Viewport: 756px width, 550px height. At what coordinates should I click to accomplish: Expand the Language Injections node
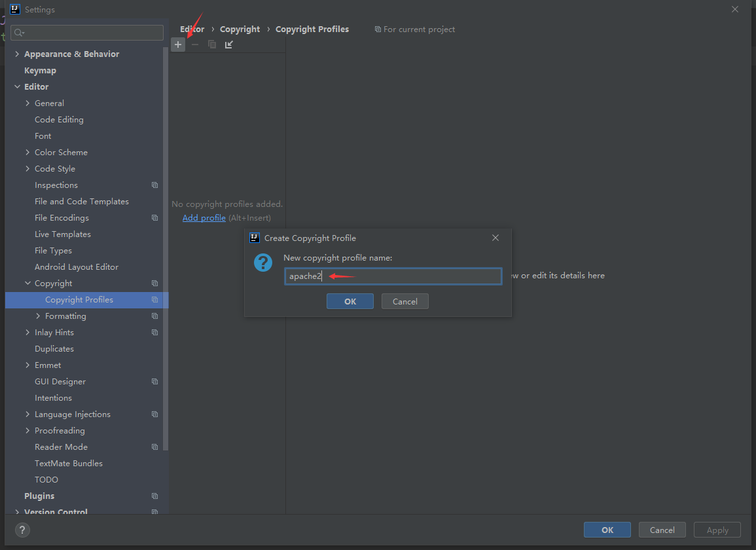coord(27,414)
